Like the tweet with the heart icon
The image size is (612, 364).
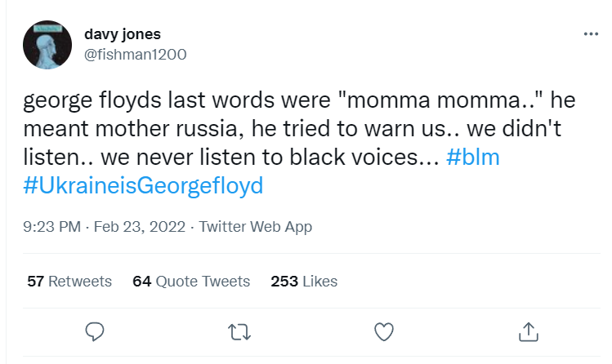click(384, 331)
